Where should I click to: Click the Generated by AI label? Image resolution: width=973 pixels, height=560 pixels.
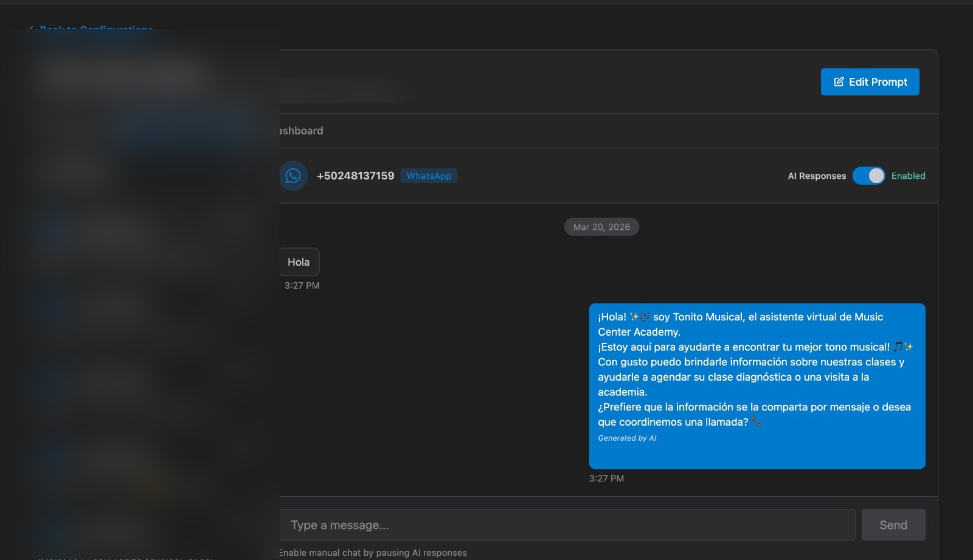(627, 437)
